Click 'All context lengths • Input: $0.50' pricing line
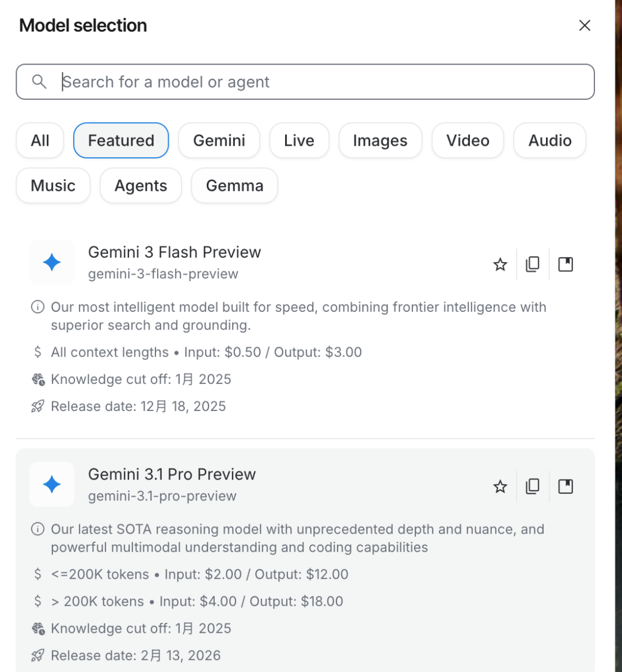The image size is (622, 672). (206, 352)
